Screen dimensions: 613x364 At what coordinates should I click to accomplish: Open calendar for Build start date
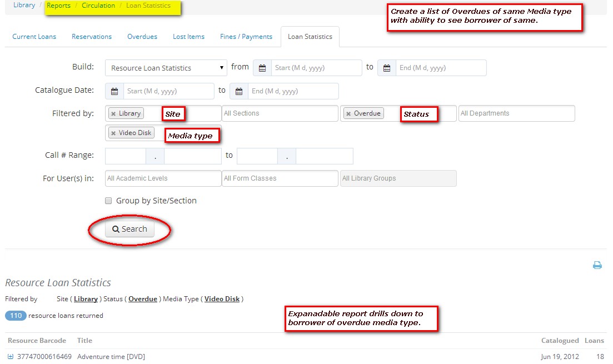pos(262,68)
